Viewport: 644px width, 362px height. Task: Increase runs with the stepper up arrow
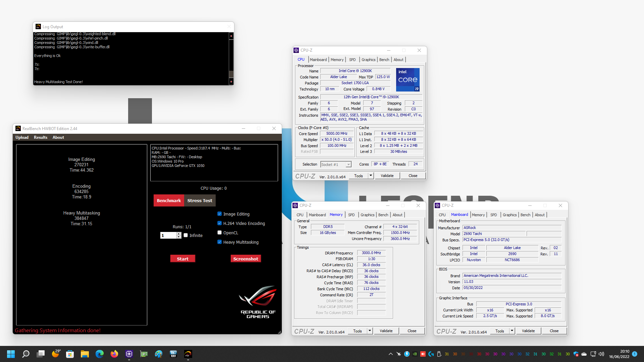179,234
